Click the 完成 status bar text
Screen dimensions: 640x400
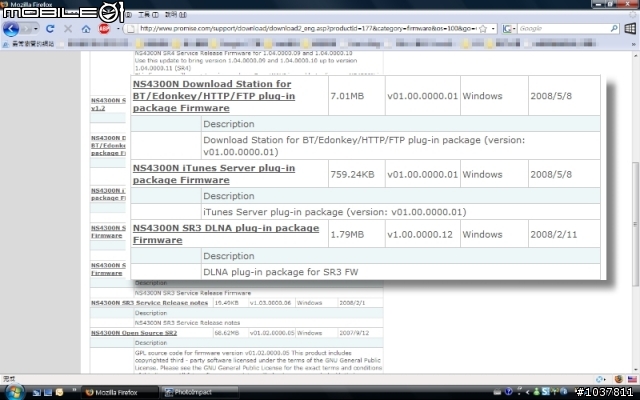[x=9, y=379]
